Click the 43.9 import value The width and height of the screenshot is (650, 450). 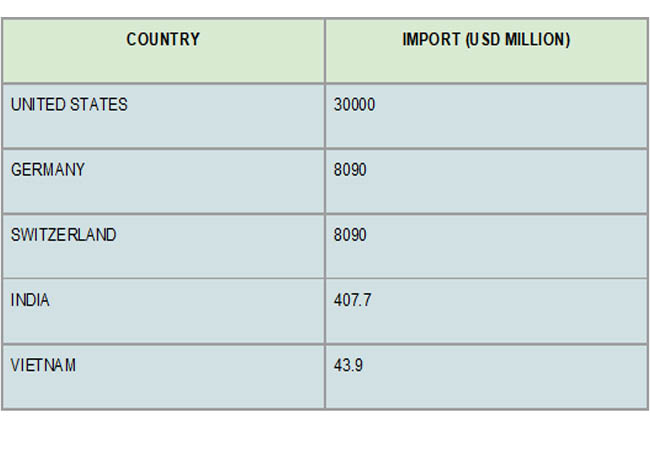[348, 365]
